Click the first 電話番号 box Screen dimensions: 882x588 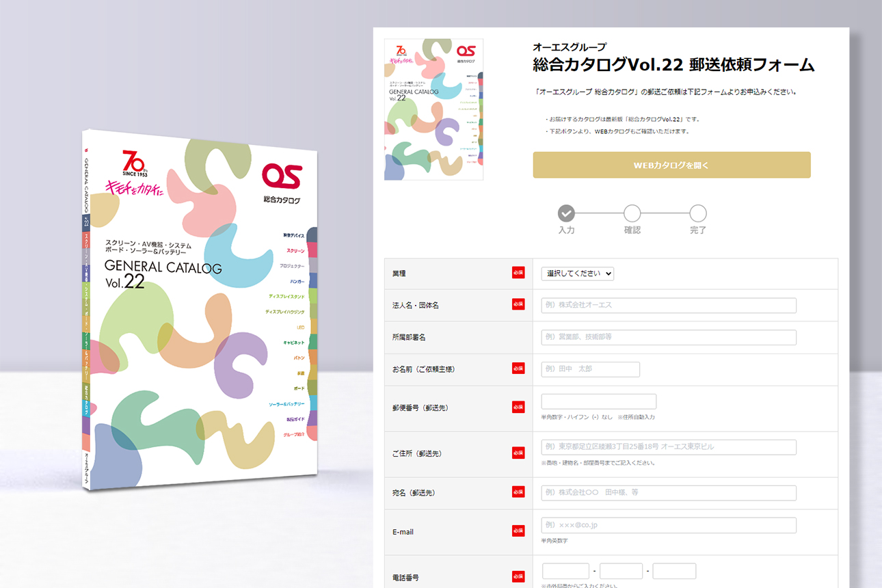(565, 571)
